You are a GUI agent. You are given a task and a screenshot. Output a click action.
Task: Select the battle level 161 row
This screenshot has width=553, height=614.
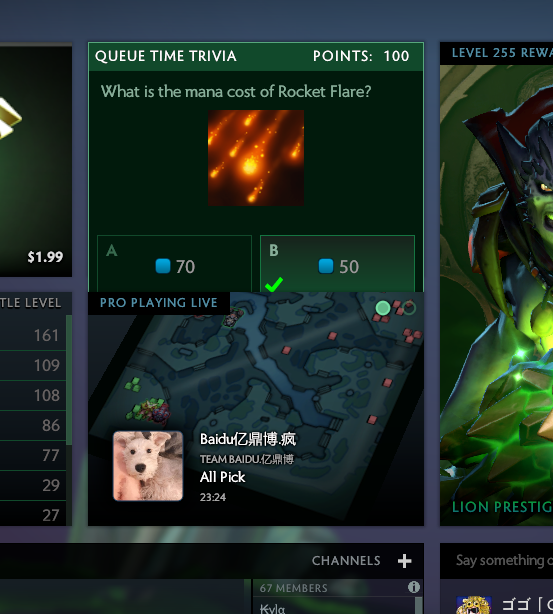(33, 335)
